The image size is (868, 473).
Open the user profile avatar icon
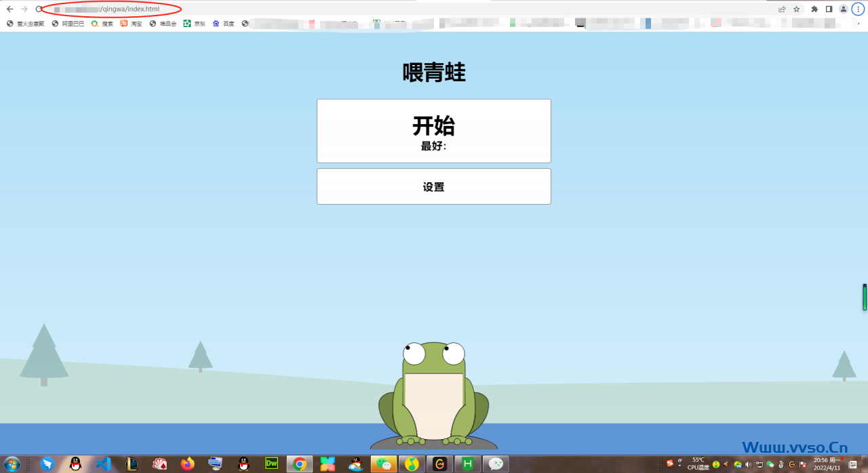coord(843,9)
